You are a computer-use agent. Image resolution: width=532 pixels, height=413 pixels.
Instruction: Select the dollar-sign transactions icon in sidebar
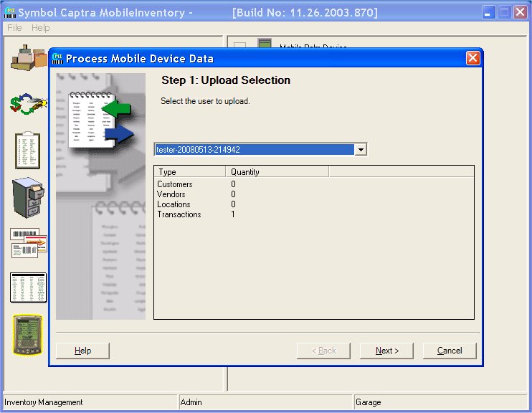29,103
